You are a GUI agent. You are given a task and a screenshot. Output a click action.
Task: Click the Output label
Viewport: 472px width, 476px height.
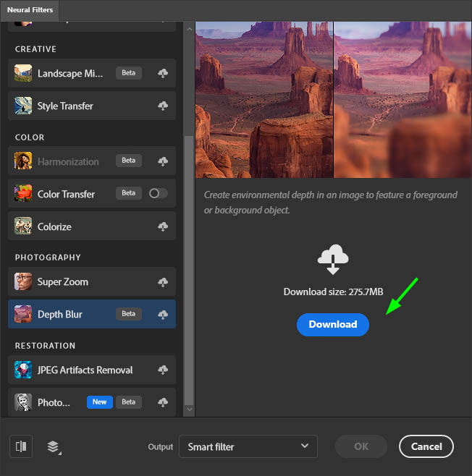tap(161, 447)
